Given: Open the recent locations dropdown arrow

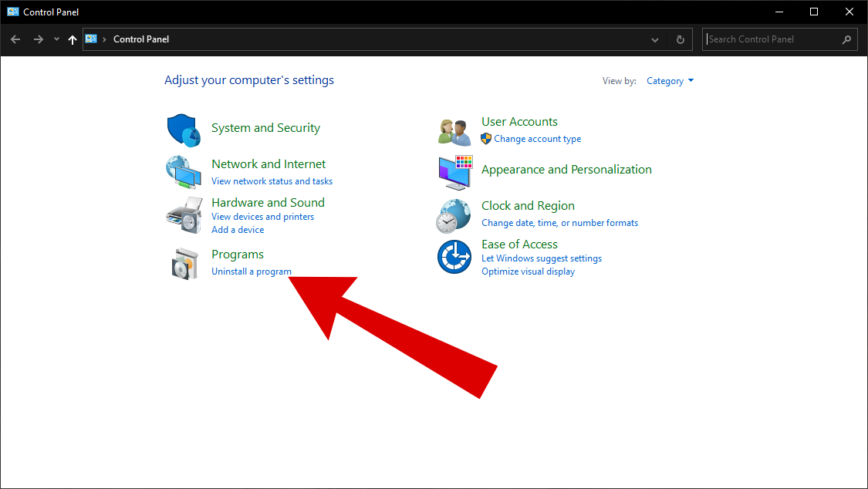Looking at the screenshot, I should 56,39.
